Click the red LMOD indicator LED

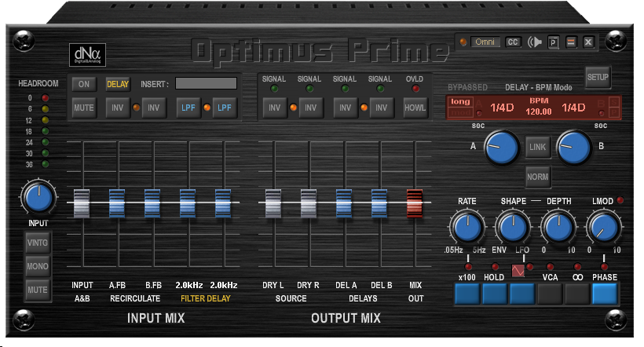[x=620, y=200]
